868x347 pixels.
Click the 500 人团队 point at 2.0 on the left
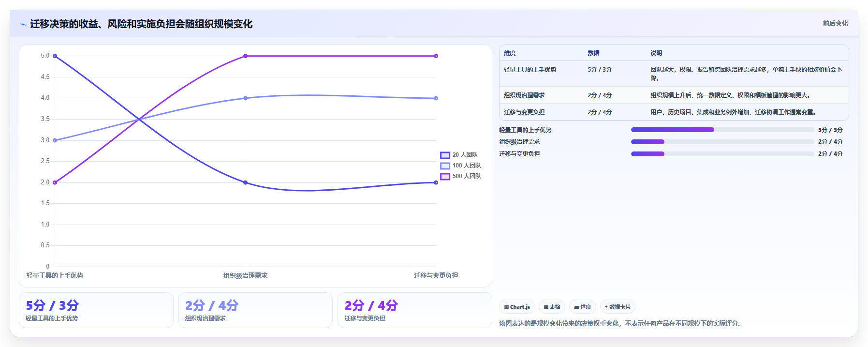(55, 182)
